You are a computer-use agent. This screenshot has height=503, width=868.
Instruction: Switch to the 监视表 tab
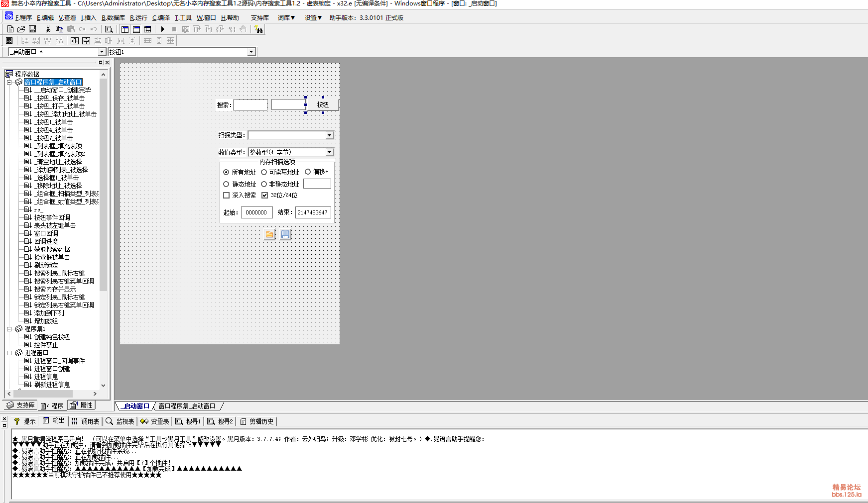coord(120,421)
